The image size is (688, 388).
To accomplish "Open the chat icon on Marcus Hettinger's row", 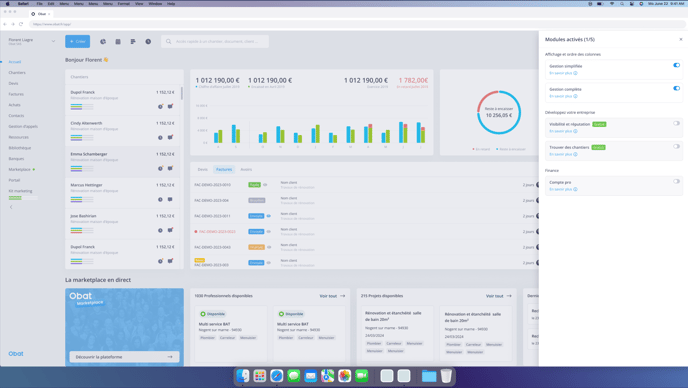I will click(170, 199).
